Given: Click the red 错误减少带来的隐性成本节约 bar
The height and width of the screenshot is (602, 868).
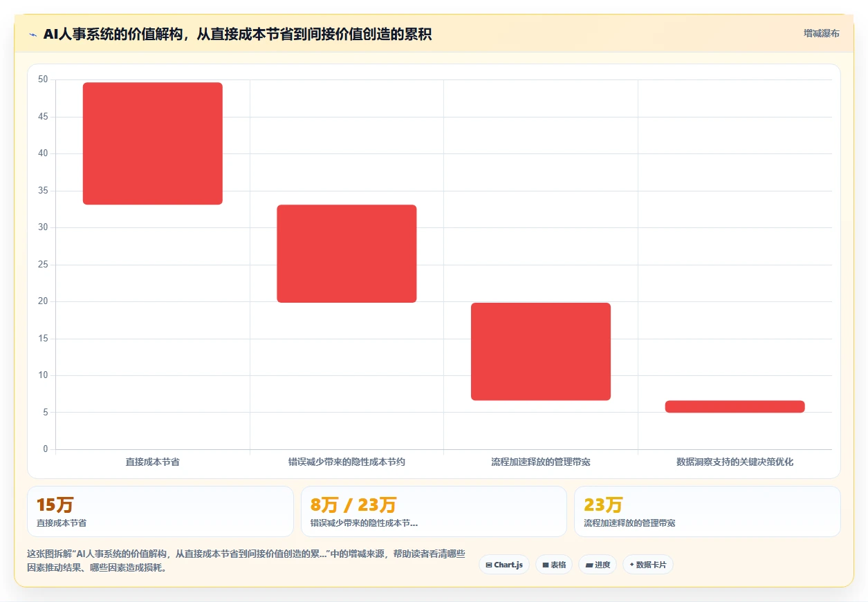Looking at the screenshot, I should [347, 254].
